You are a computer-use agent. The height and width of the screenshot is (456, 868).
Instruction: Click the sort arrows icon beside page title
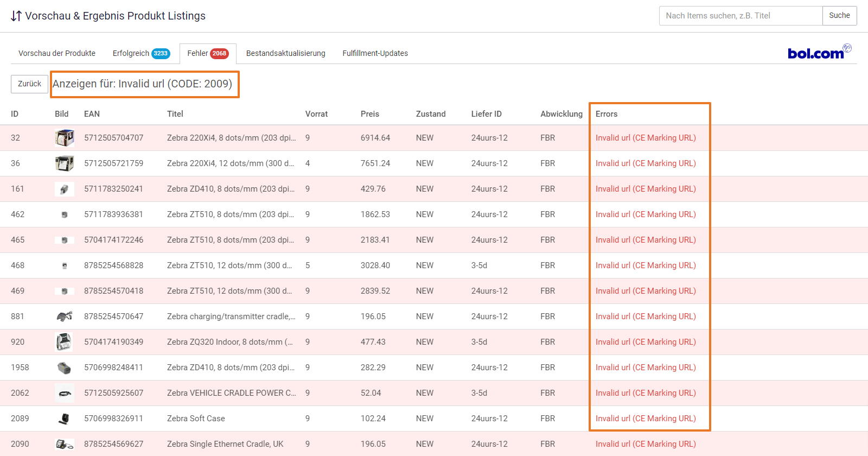coord(16,16)
